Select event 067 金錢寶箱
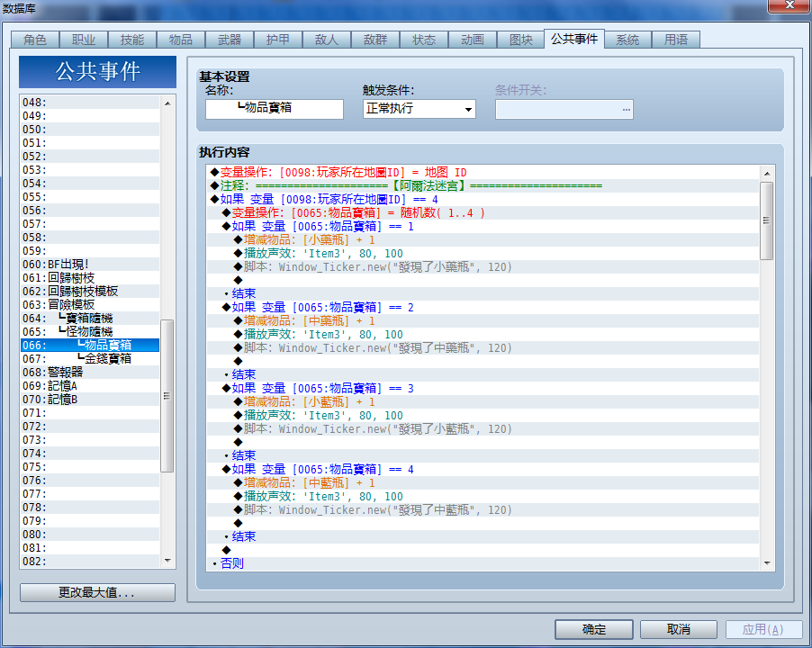 coord(90,359)
